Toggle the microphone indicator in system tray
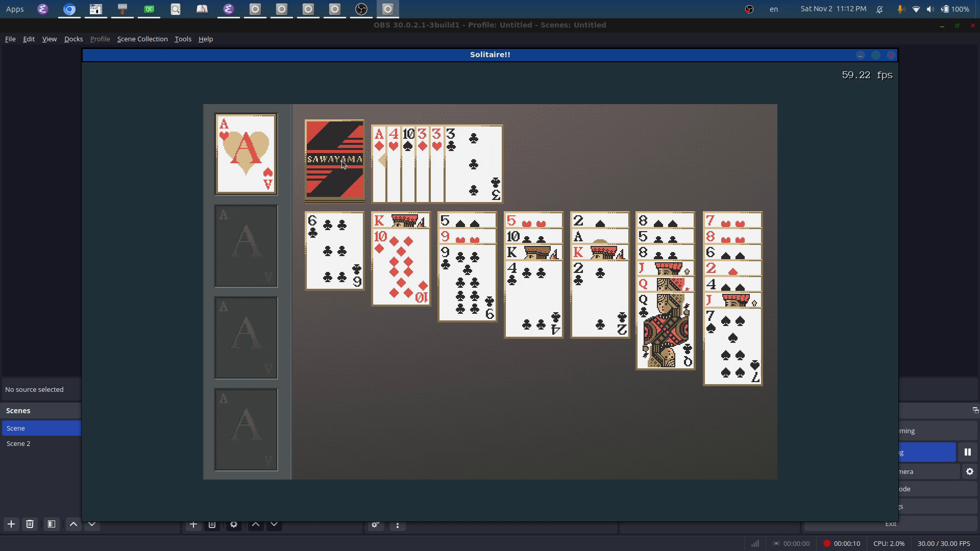980x551 pixels. [x=901, y=9]
